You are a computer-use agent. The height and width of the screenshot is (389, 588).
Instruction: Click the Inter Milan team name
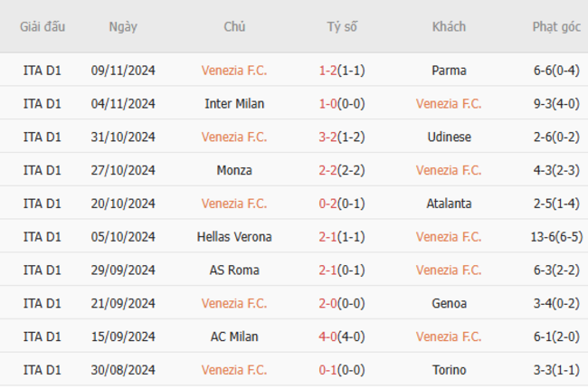point(234,104)
